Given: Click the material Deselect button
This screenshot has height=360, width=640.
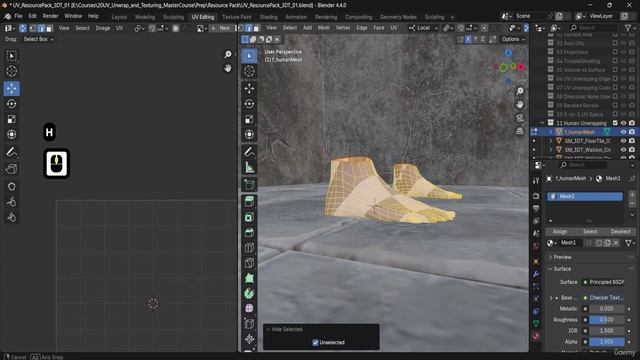Looking at the screenshot, I should coord(621,231).
